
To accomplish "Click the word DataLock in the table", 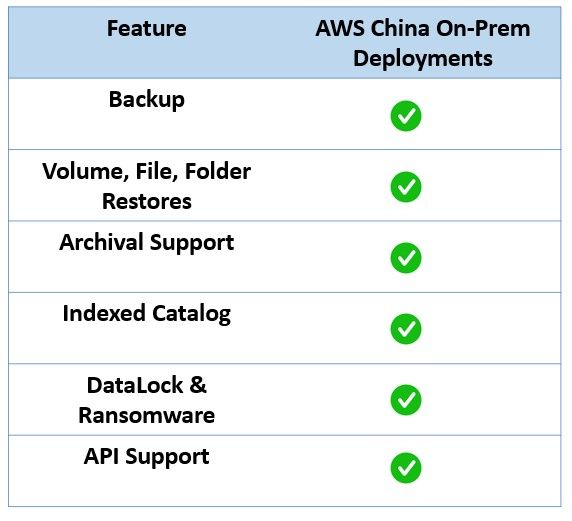I will click(x=135, y=385).
